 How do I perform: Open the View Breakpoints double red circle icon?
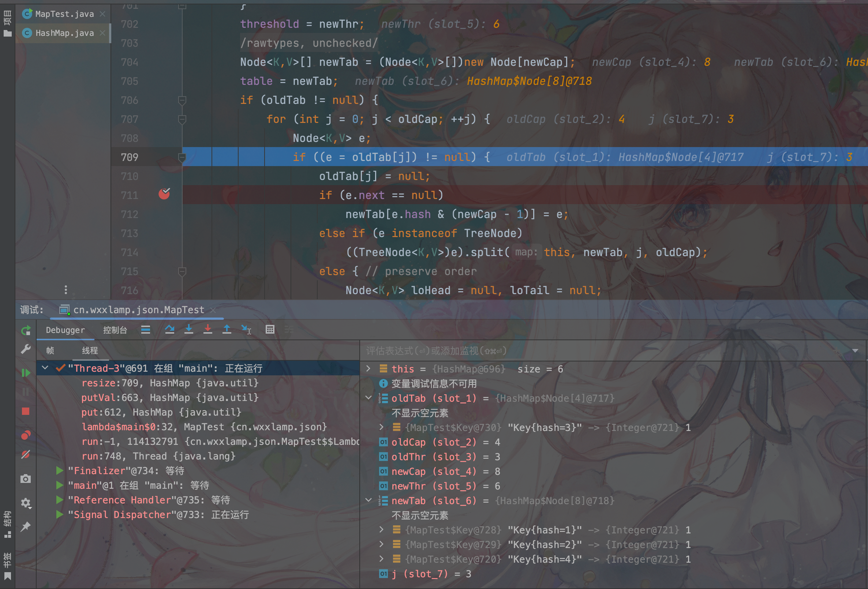pos(26,435)
